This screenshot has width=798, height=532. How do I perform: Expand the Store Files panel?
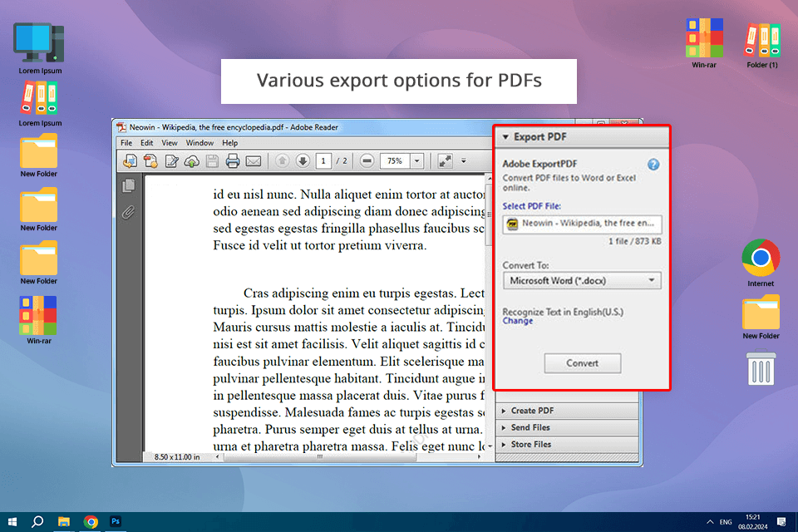(x=568, y=444)
